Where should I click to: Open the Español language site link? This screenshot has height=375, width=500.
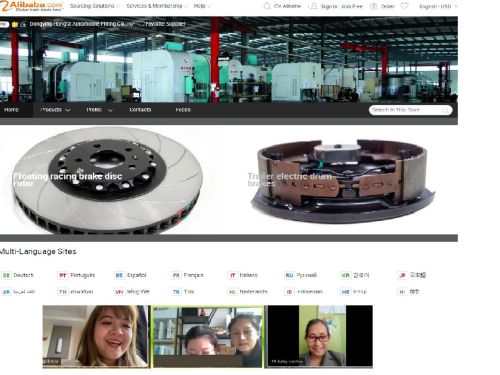tap(136, 275)
